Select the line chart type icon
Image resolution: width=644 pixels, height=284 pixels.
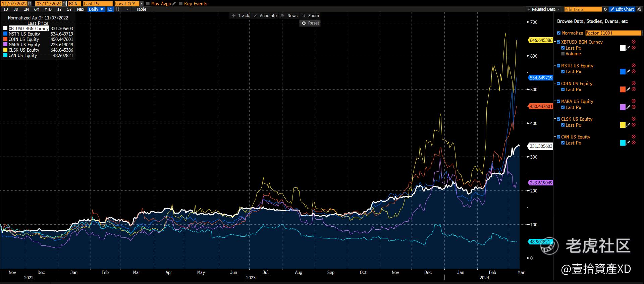110,9
